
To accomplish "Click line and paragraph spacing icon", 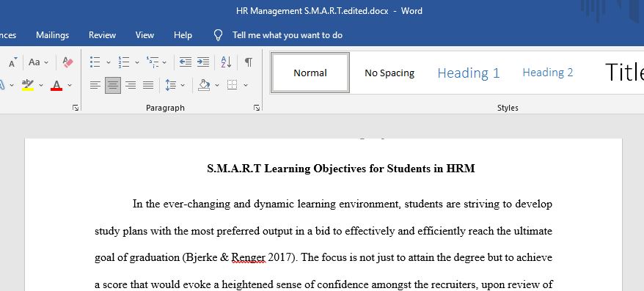I will coord(170,85).
